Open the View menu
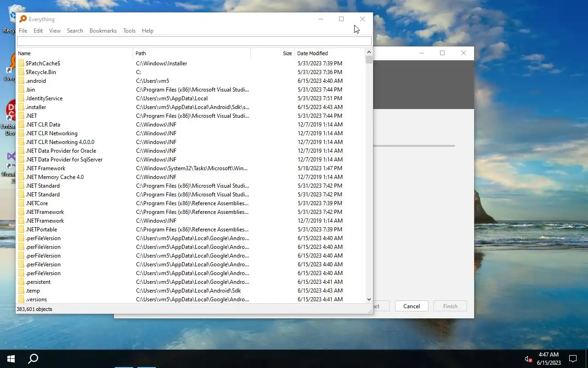This screenshot has width=588, height=368. (55, 31)
